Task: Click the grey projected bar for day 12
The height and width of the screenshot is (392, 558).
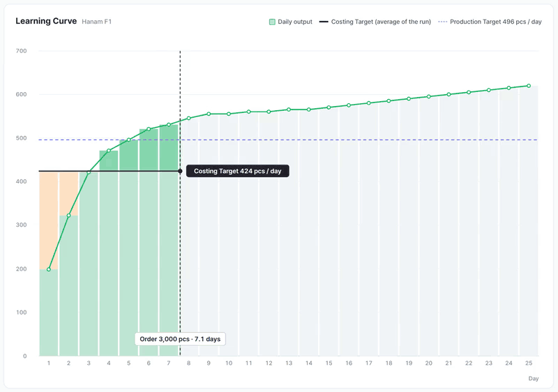Action: coord(269,234)
